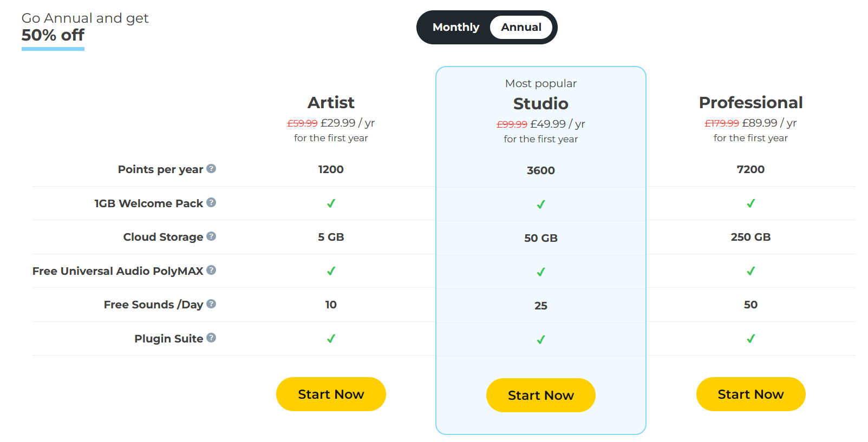Select Annual billing option
The width and height of the screenshot is (868, 442).
(x=521, y=27)
